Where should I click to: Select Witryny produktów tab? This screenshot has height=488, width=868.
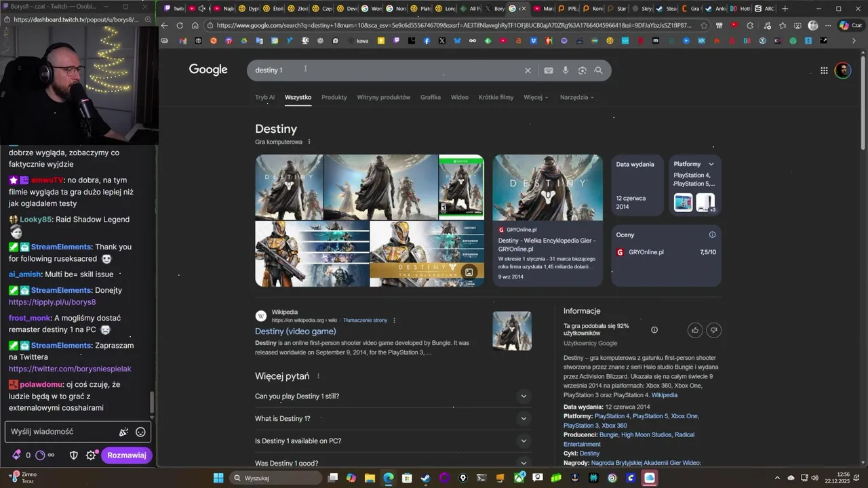(x=383, y=98)
